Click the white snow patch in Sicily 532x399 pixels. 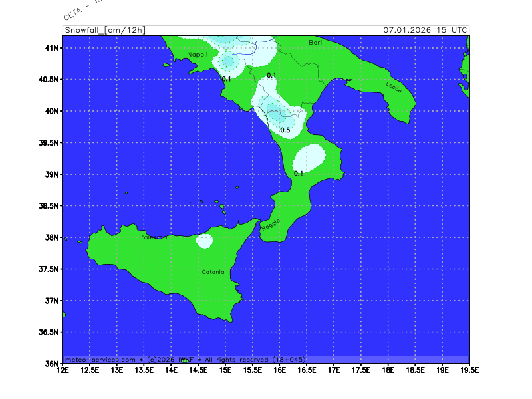tap(204, 241)
